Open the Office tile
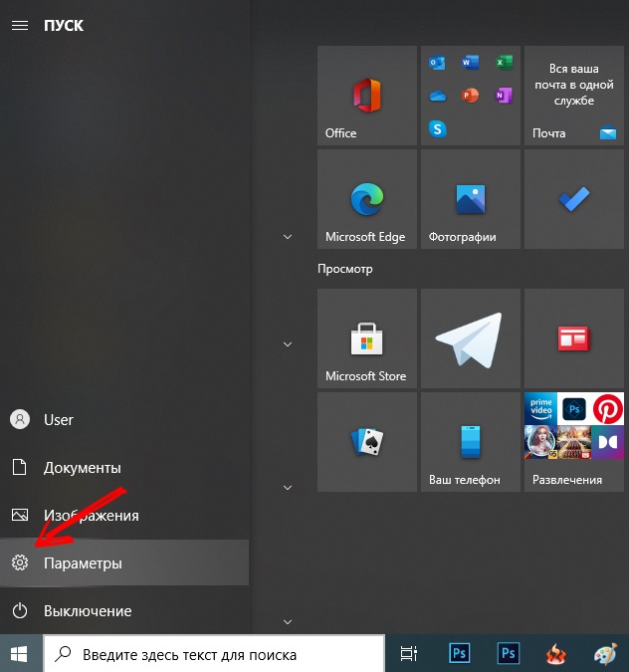The height and width of the screenshot is (672, 629). pos(367,96)
